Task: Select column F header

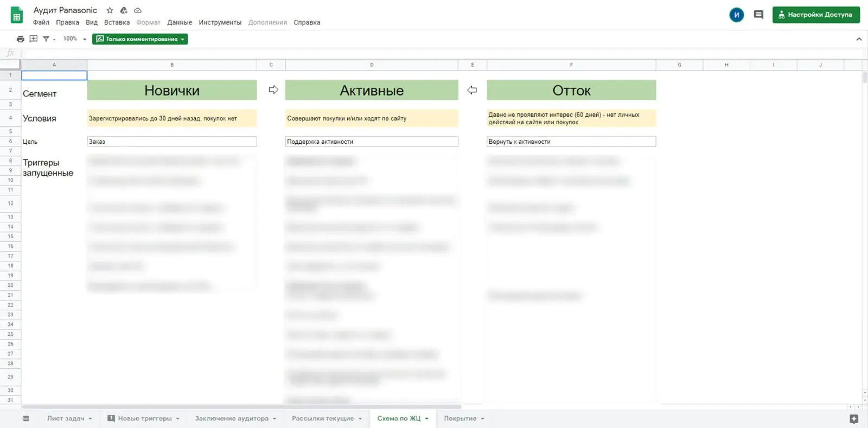Action: pos(571,65)
